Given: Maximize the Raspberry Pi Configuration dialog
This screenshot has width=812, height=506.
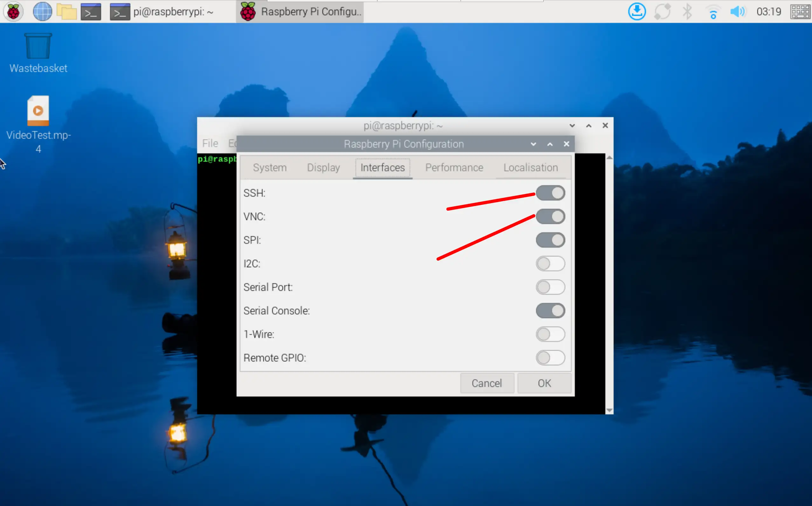Looking at the screenshot, I should coord(550,144).
